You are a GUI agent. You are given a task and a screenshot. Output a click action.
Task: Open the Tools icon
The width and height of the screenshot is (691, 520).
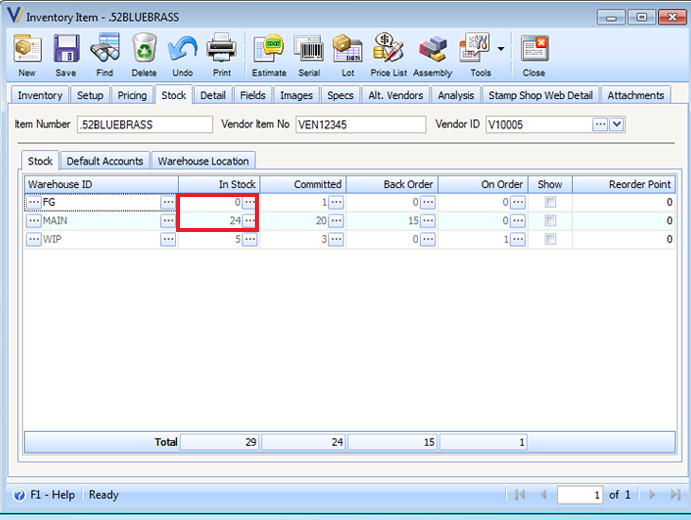click(476, 55)
